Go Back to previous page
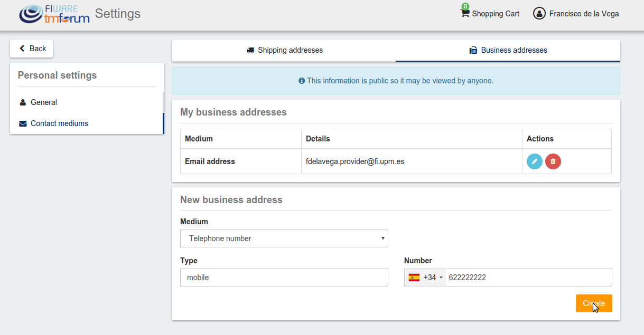 (32, 49)
